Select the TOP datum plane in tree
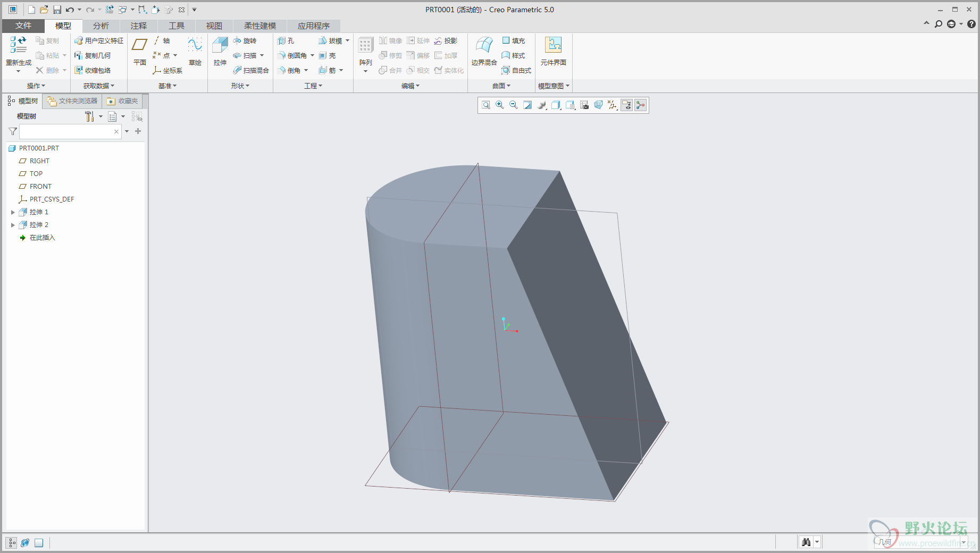Image resolution: width=980 pixels, height=553 pixels. [36, 174]
